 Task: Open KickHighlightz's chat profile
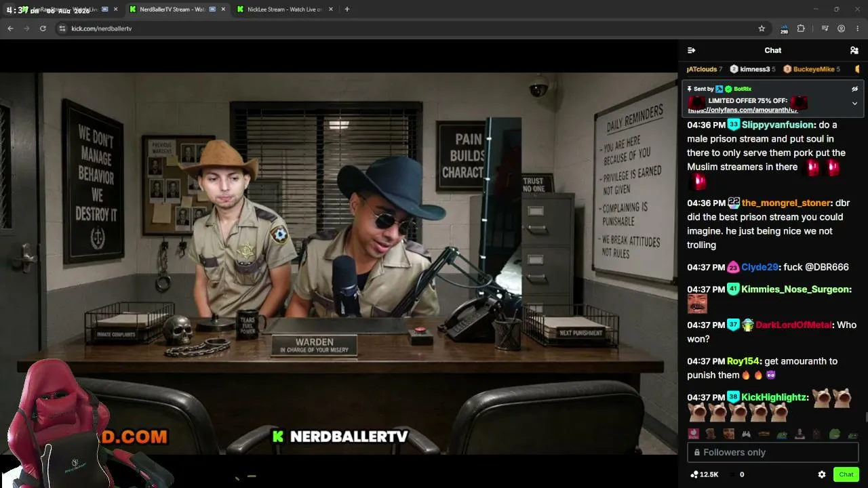click(774, 397)
